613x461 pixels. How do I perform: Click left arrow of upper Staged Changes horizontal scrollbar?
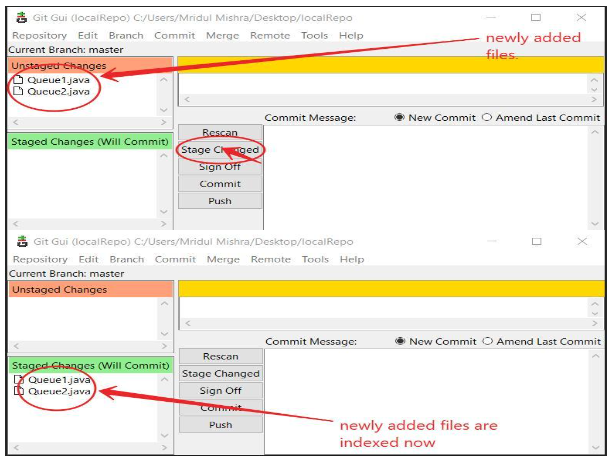pyautogui.click(x=16, y=224)
